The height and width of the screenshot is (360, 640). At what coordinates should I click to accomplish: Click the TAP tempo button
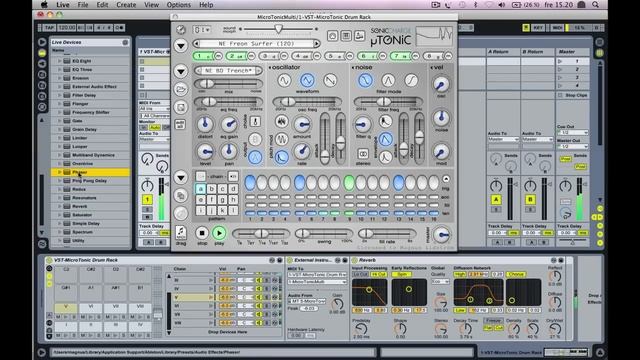coord(49,28)
